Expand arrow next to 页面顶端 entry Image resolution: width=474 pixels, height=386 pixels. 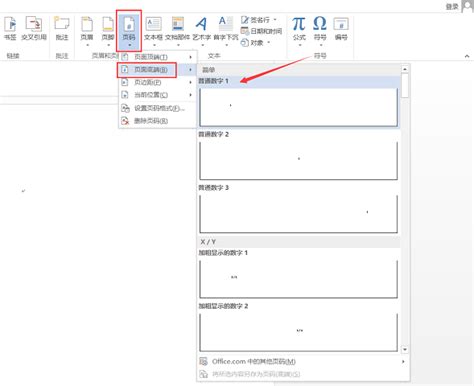(191, 57)
